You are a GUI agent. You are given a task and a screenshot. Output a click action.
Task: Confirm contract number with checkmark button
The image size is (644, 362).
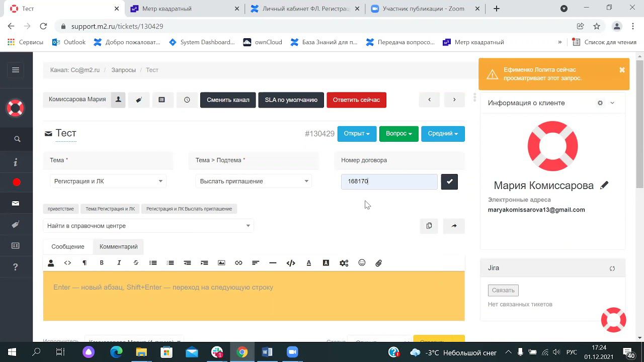click(x=449, y=182)
